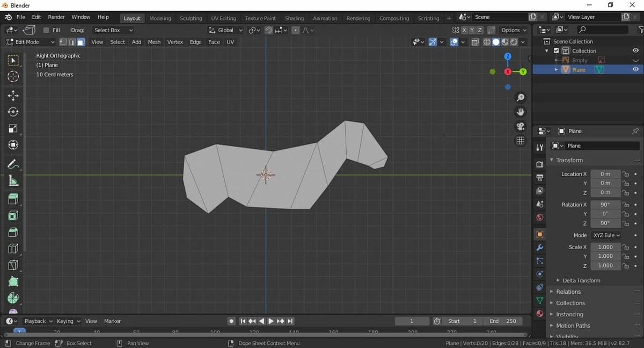The height and width of the screenshot is (348, 644).
Task: Select the Poly Build tool
Action: pos(13,281)
